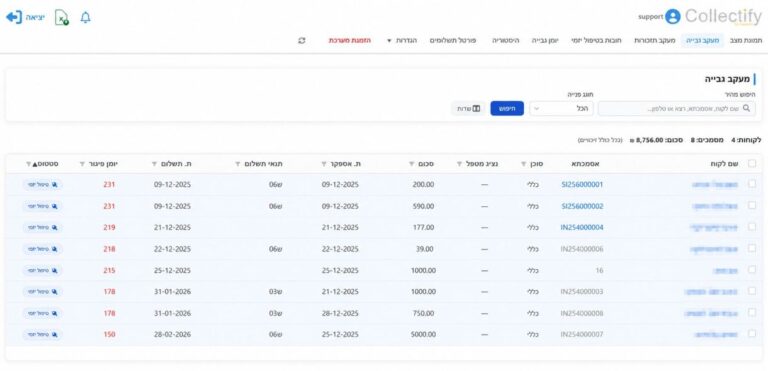Select the IN254000008 row checkbox
This screenshot has width=768, height=371.
pyautogui.click(x=752, y=312)
